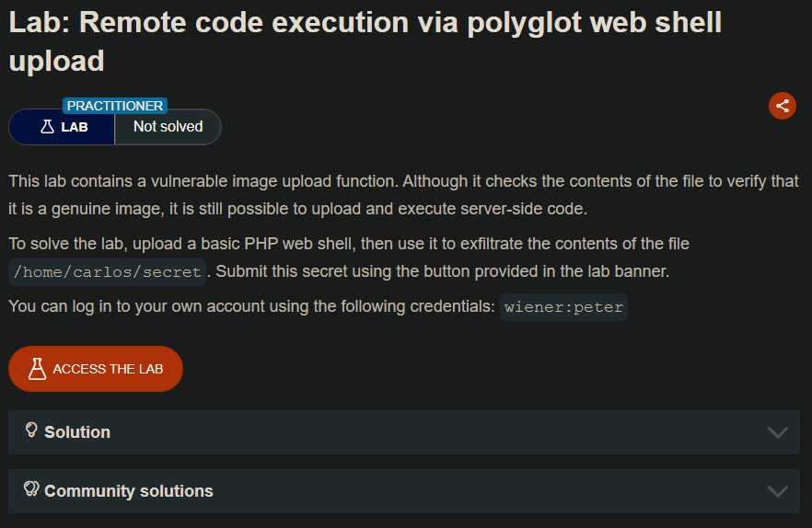Click the lightbulb icon beside Solution
The image size is (812, 528).
tap(31, 430)
